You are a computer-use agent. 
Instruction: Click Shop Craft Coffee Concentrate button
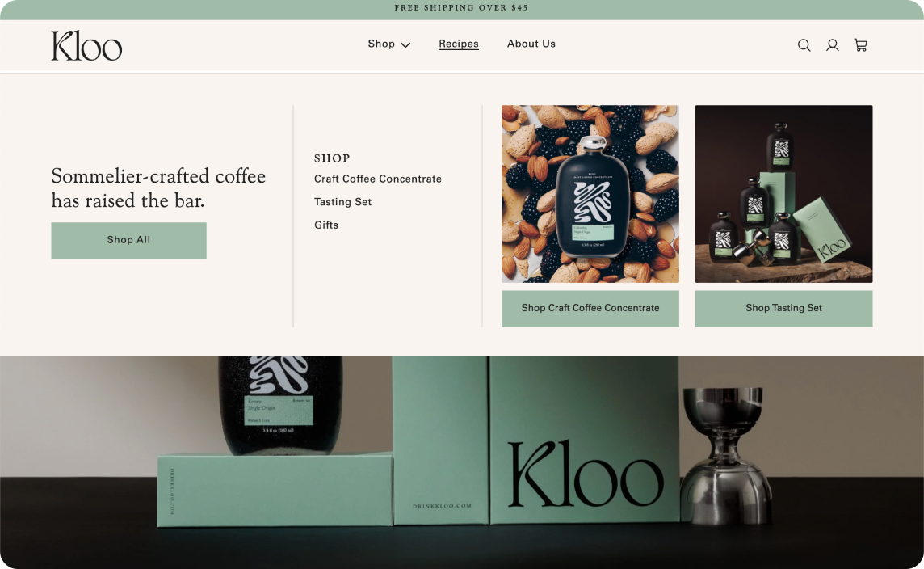coord(590,309)
